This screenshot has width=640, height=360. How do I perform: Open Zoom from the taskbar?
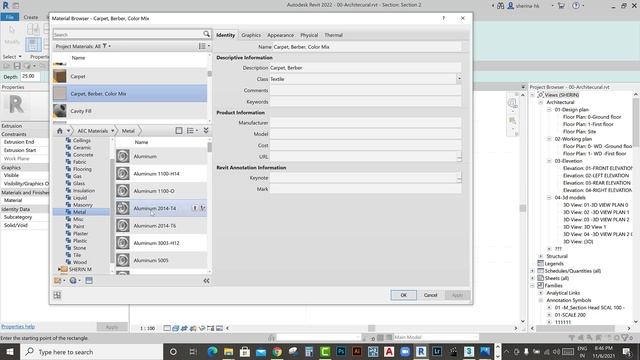click(x=405, y=352)
